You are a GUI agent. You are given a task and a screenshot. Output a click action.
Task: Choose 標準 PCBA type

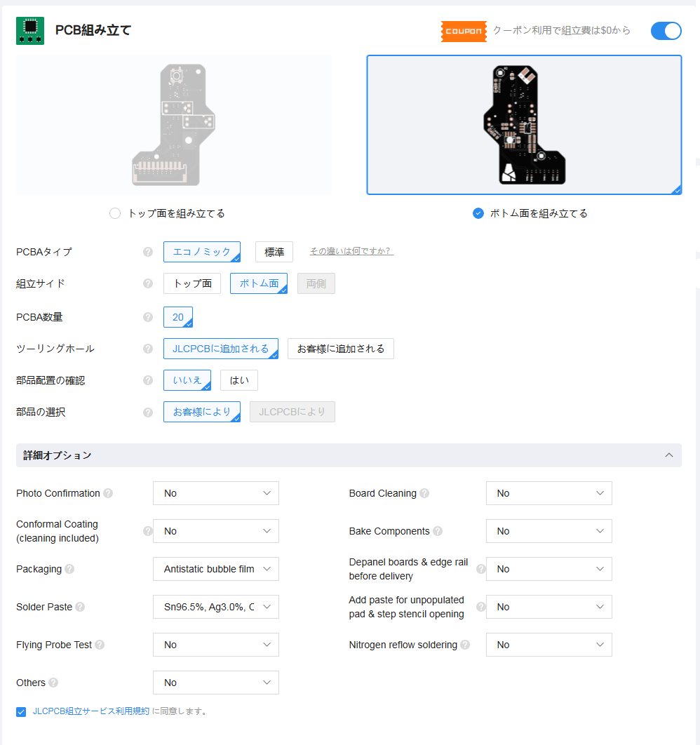tap(274, 252)
